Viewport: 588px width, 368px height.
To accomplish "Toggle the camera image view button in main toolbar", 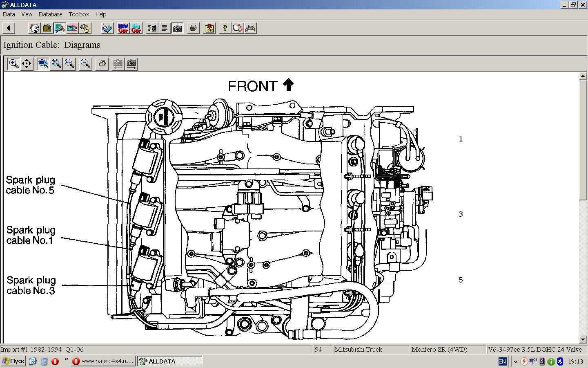I will (x=178, y=28).
